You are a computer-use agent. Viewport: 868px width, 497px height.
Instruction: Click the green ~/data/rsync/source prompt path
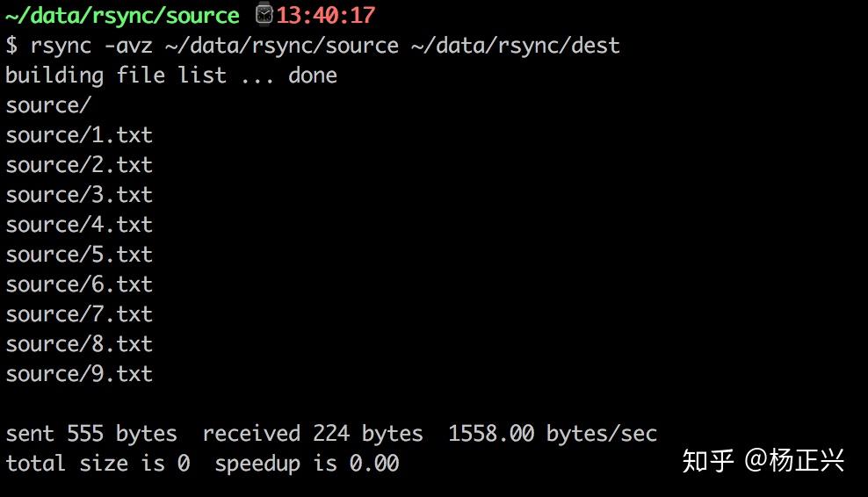[122, 16]
